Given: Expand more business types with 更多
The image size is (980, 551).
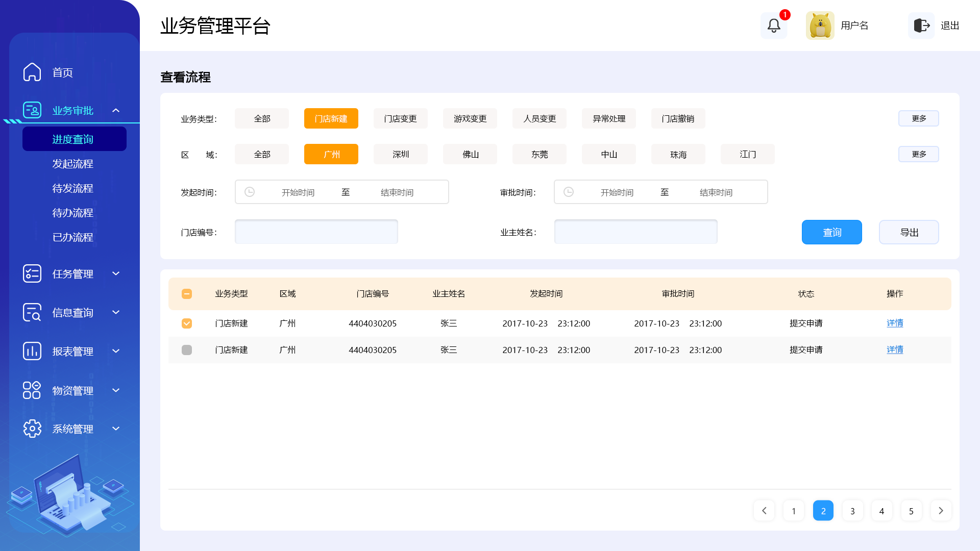Looking at the screenshot, I should click(918, 118).
